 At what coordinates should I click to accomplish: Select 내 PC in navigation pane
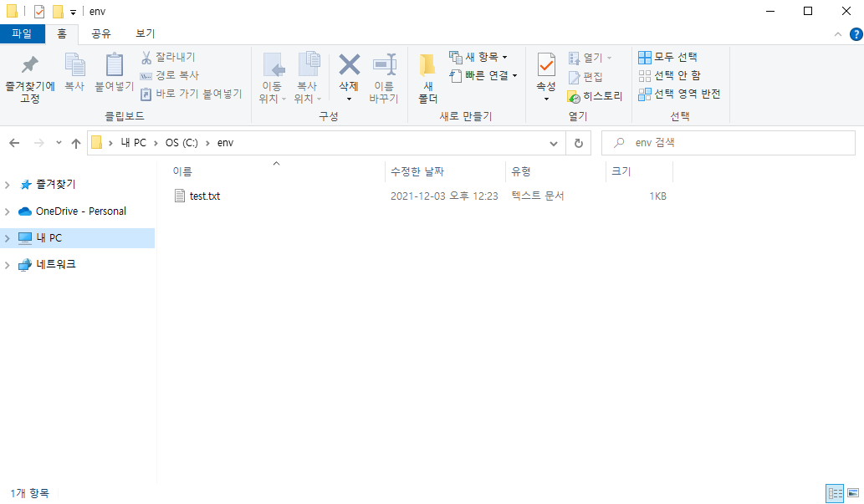pyautogui.click(x=49, y=238)
